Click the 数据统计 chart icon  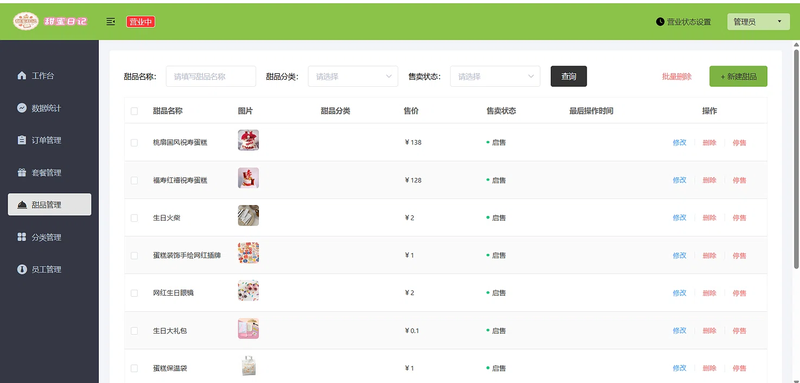point(21,108)
